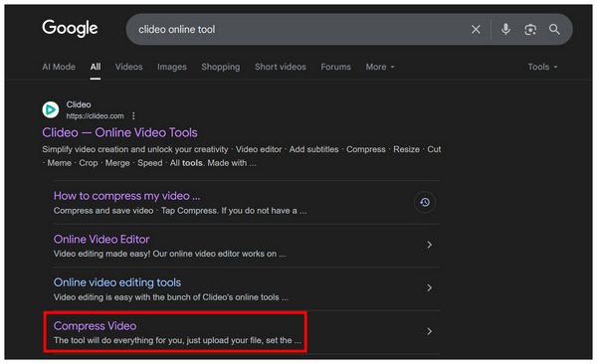The width and height of the screenshot is (597, 364).
Task: Click snippet about Clideo's online tools bunch
Action: click(x=170, y=297)
